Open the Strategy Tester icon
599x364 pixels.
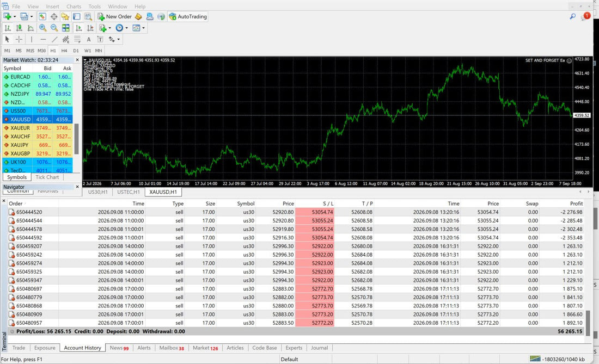[88, 16]
